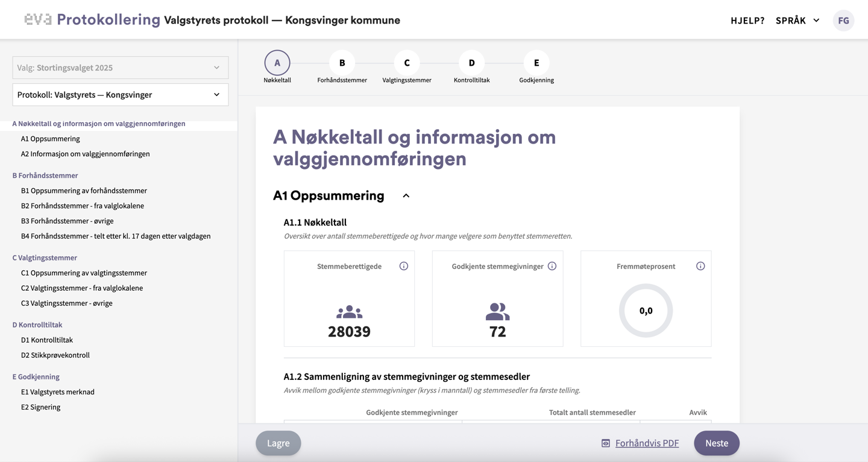Click the EVA logo in header
868x462 pixels.
(x=37, y=20)
